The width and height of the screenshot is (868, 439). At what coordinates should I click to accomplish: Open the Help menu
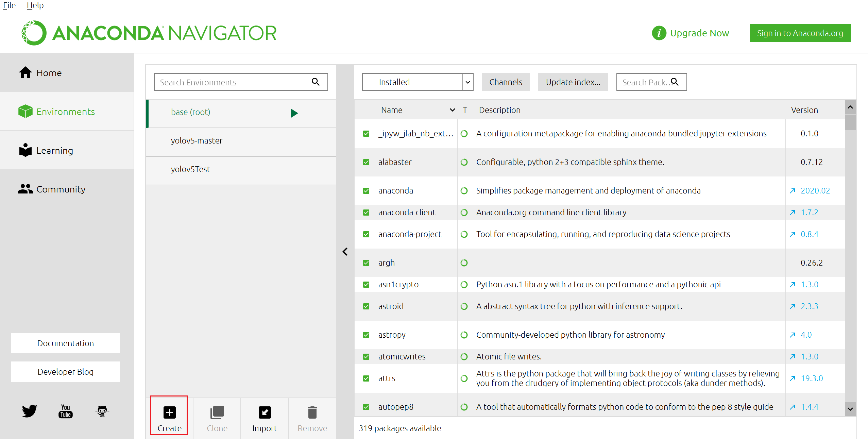(x=35, y=5)
